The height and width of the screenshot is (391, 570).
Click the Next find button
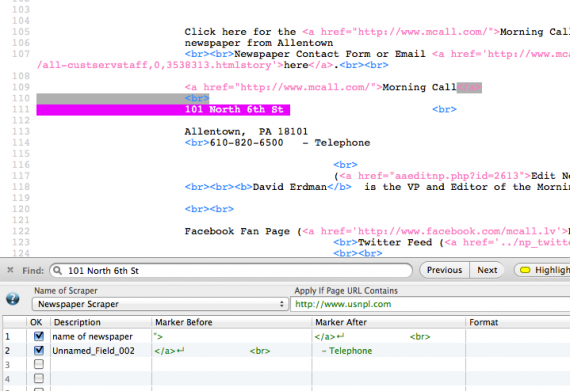487,270
